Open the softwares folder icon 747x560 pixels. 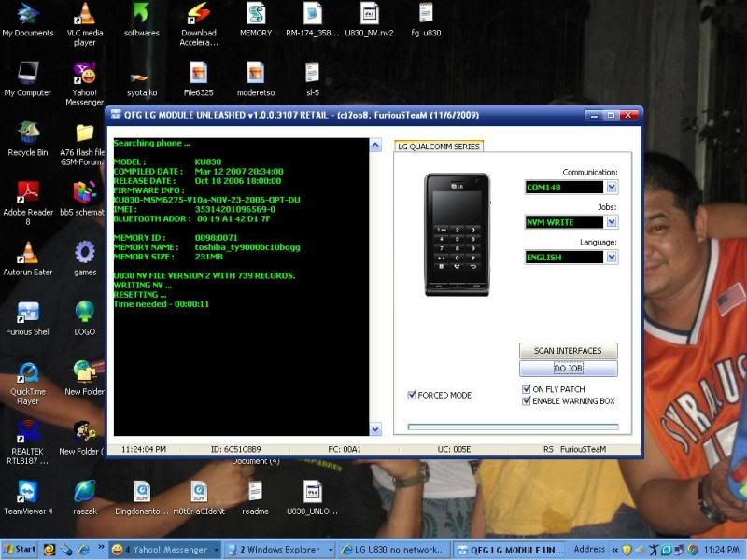[142, 20]
